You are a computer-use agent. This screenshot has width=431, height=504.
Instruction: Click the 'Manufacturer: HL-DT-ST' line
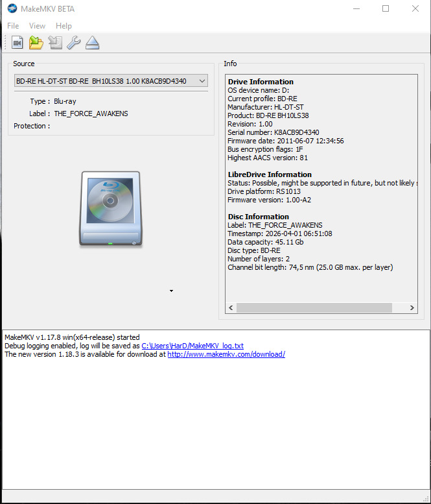tap(265, 107)
